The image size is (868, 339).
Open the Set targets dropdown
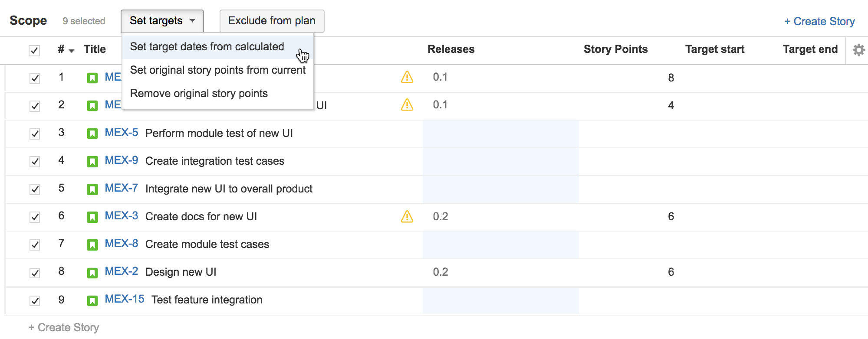click(162, 20)
